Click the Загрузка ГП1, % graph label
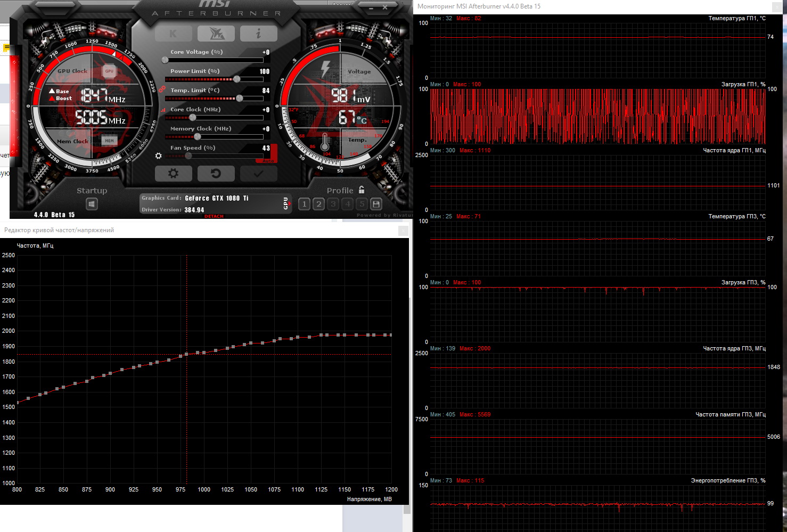The height and width of the screenshot is (532, 787). click(743, 84)
